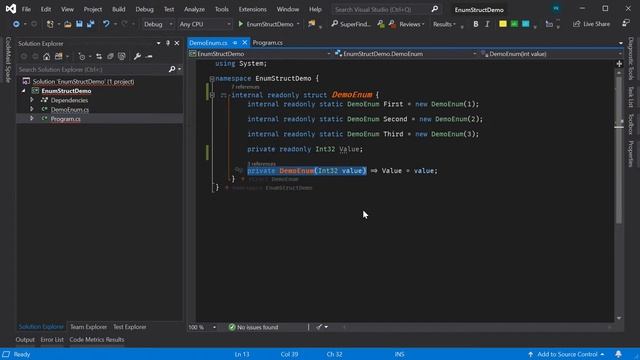Open the Tools menu
Screen dimensions: 640x360
click(x=222, y=9)
